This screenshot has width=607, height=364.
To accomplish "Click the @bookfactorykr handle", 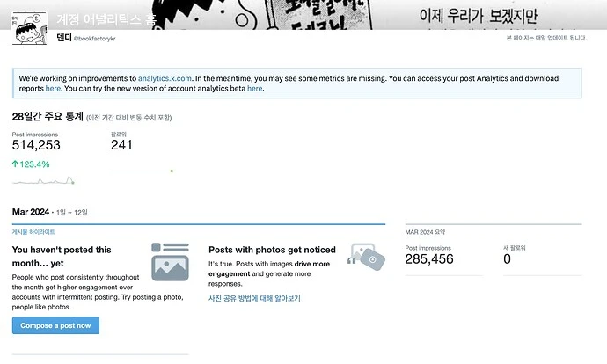I will [94, 39].
